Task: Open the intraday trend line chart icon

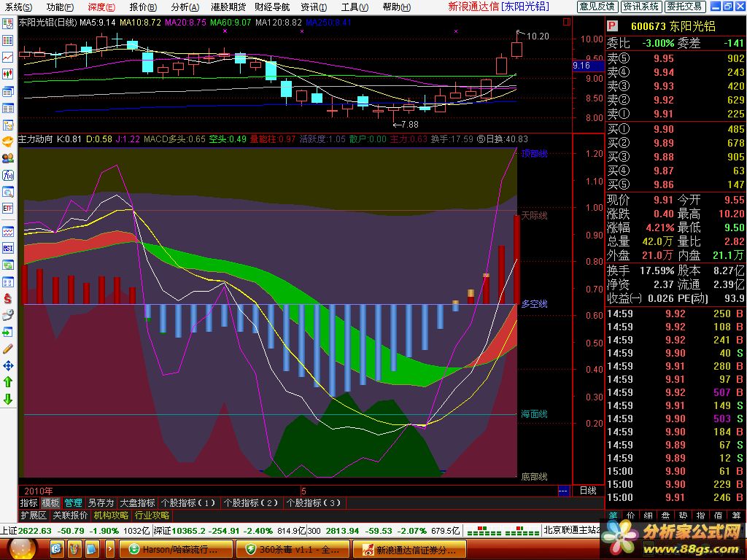Action: [7, 57]
